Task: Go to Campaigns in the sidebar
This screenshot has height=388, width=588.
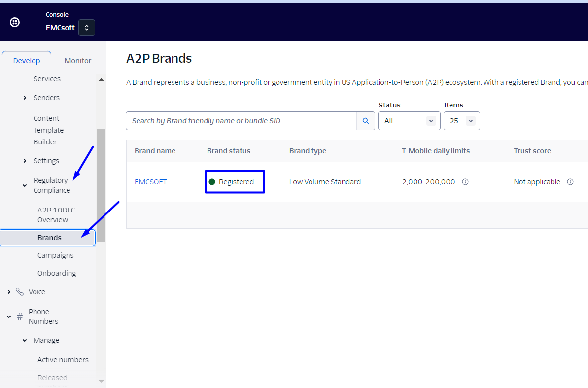Action: click(55, 255)
